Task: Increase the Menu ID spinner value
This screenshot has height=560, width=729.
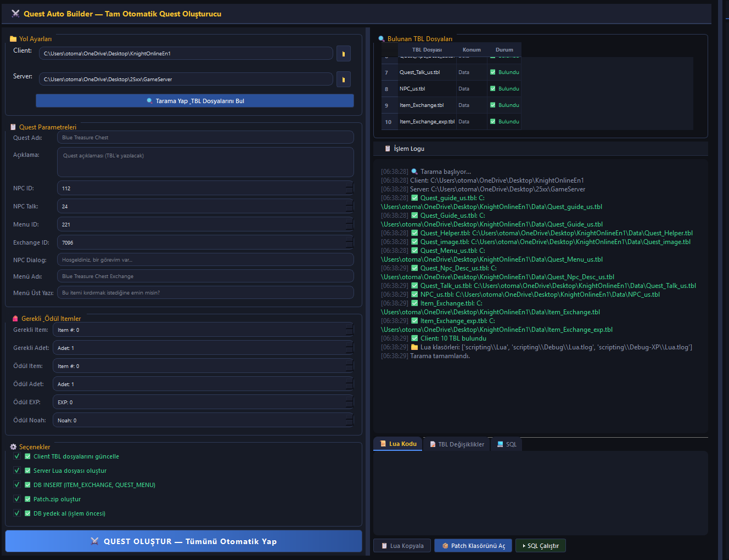Action: pos(350,221)
